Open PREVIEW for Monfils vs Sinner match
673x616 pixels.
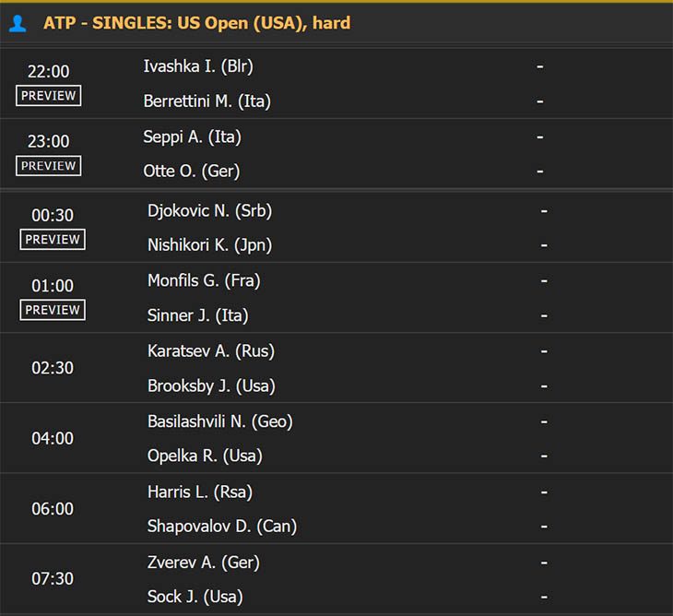point(53,310)
